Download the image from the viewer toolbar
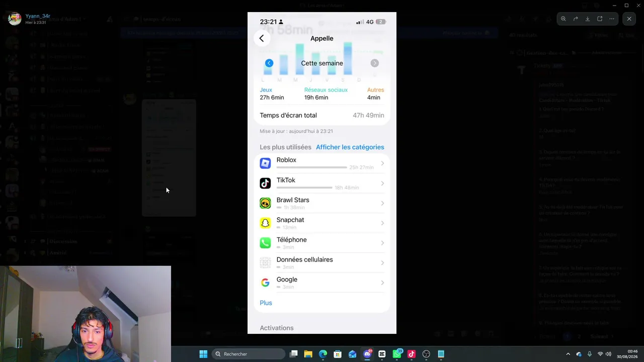This screenshot has height=362, width=644. point(588,19)
